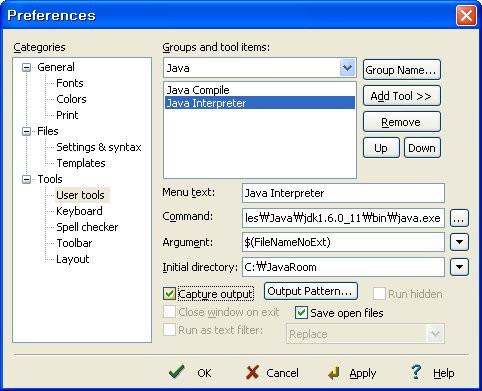Collapse the Tools tree node
Viewport: 482px width, 391px height.
pyautogui.click(x=26, y=180)
